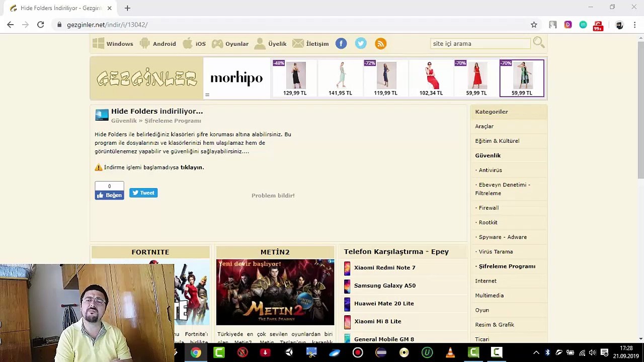This screenshot has width=644, height=362.
Task: Click the 'Problem bildir!' link
Action: (x=273, y=196)
